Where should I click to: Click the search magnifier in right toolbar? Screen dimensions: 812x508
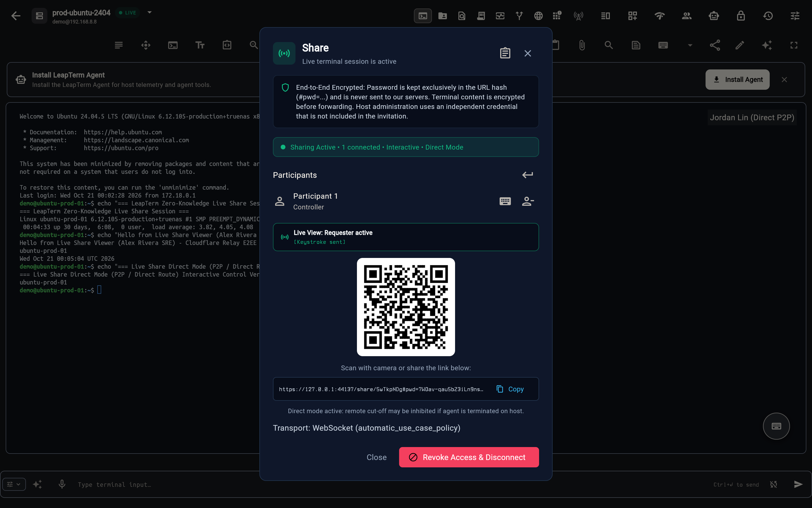pos(609,45)
